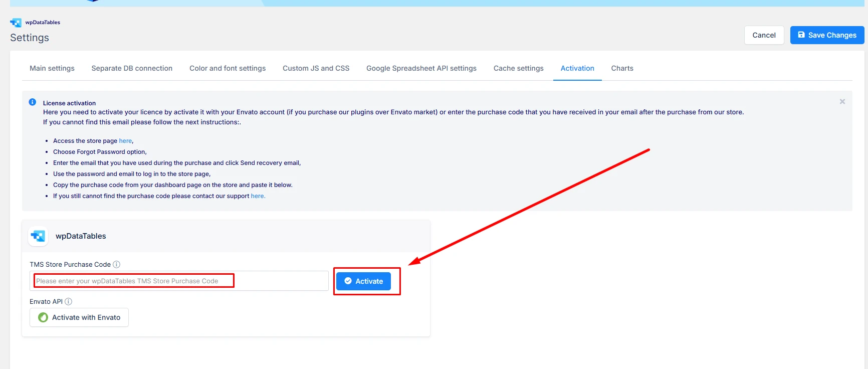
Task: Open the contact support 'here' link
Action: 258,196
